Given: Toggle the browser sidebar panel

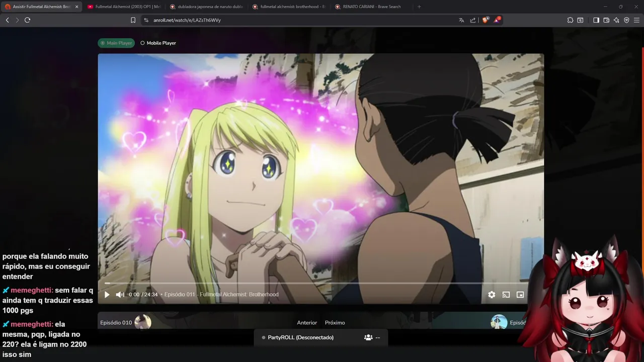Looking at the screenshot, I should click(596, 20).
